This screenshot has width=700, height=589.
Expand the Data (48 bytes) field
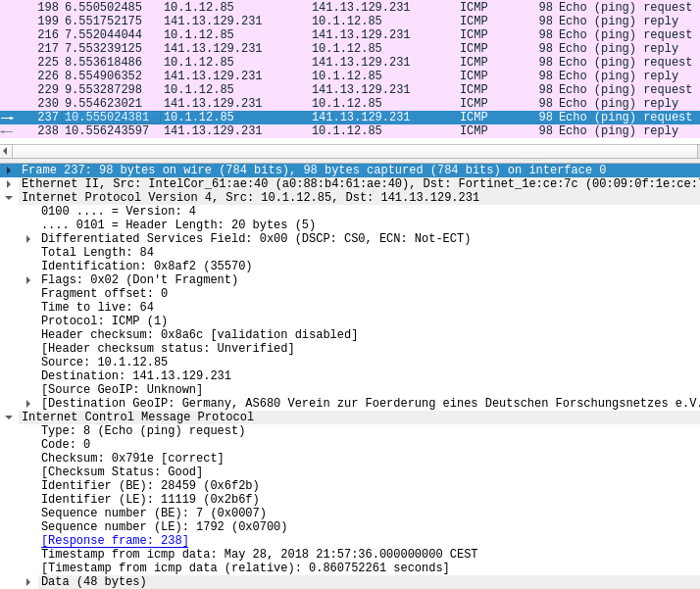coord(28,582)
